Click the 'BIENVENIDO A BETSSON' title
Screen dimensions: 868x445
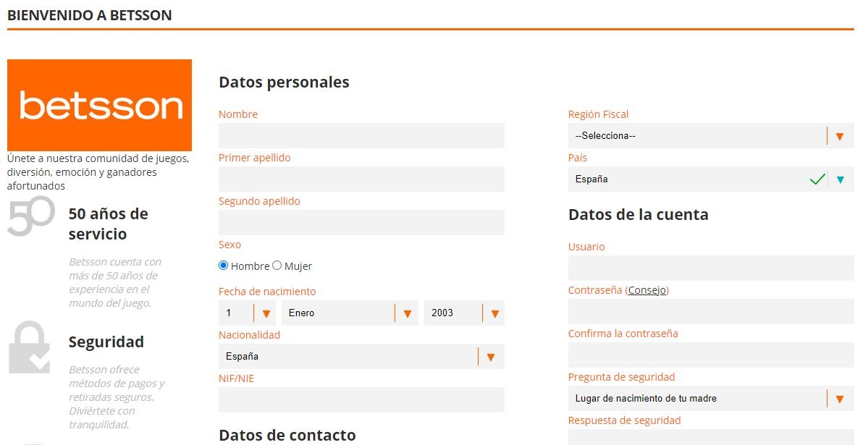(90, 15)
